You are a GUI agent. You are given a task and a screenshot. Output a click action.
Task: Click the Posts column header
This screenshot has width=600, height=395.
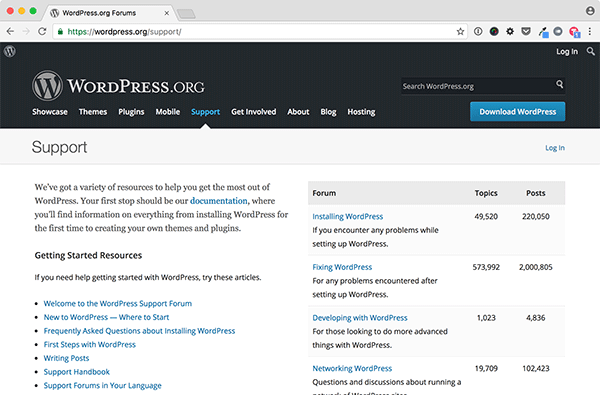(536, 193)
